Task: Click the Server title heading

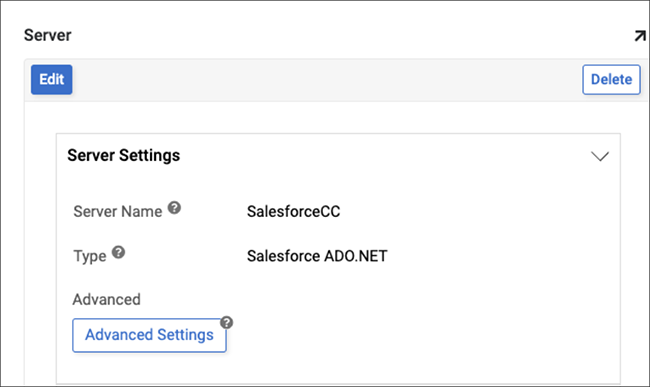Action: [47, 35]
